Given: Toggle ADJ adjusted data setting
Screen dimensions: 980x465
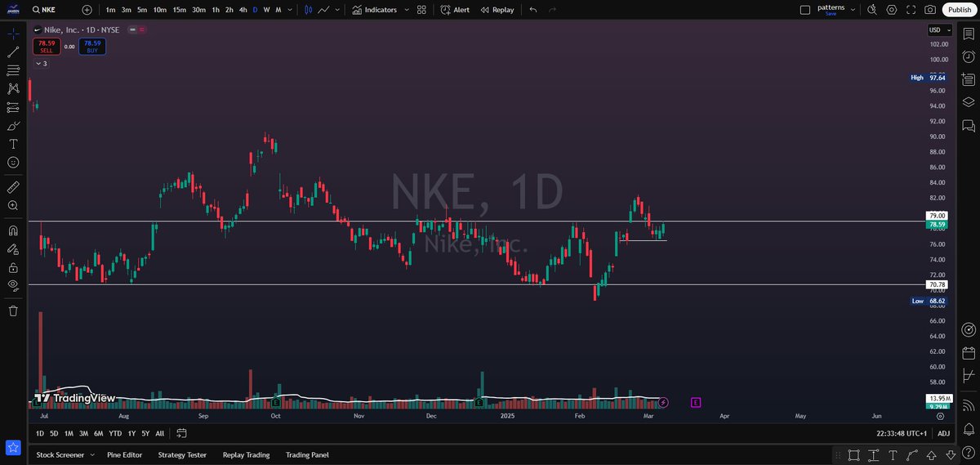Looking at the screenshot, I should pos(943,433).
